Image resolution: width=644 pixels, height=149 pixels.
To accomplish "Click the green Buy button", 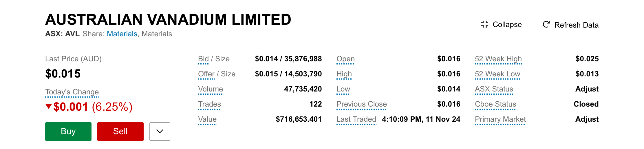I will [68, 132].
